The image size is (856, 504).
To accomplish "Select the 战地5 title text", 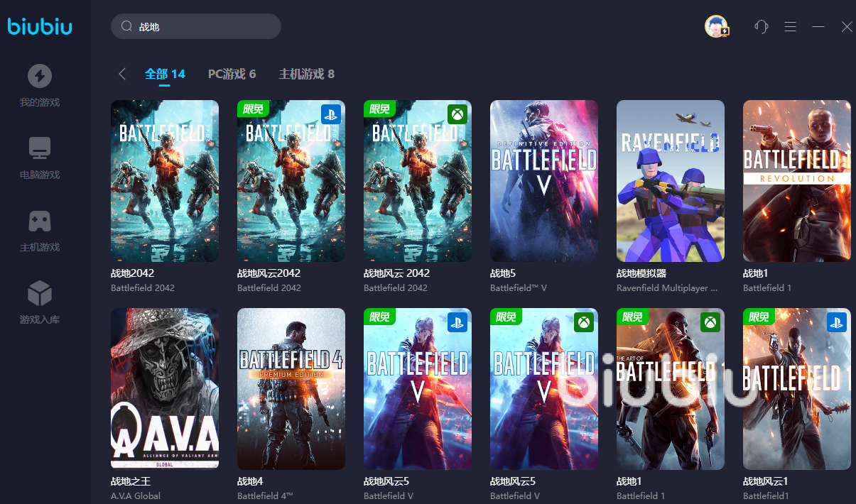I will coord(503,273).
